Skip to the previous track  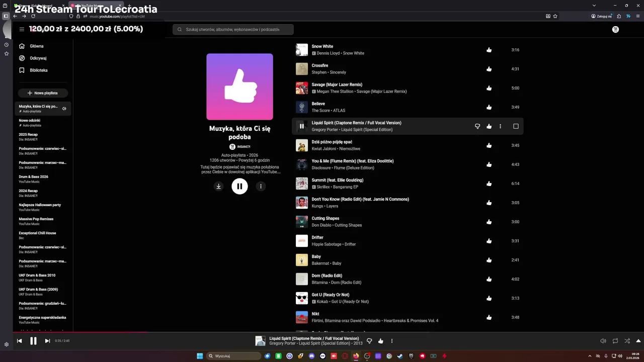[19, 341]
